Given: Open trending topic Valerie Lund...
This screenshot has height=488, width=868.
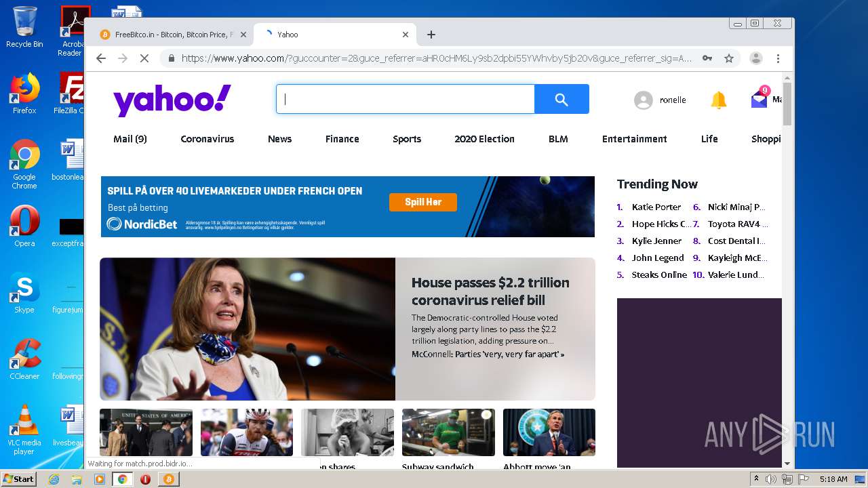Looking at the screenshot, I should tap(736, 275).
